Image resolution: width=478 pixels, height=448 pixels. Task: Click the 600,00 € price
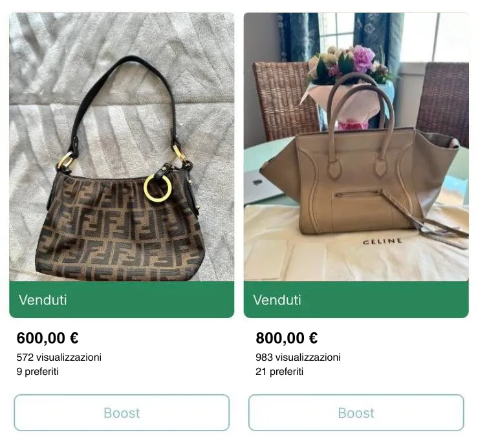48,338
